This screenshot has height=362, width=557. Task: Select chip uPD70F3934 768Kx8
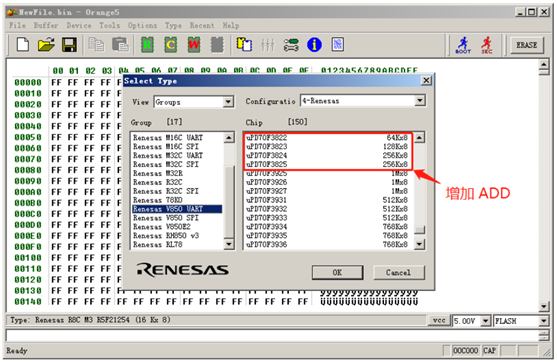(x=328, y=227)
